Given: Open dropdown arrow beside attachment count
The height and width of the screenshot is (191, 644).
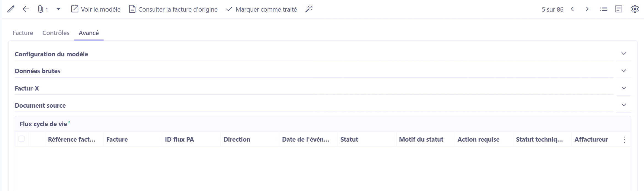Looking at the screenshot, I should 58,9.
